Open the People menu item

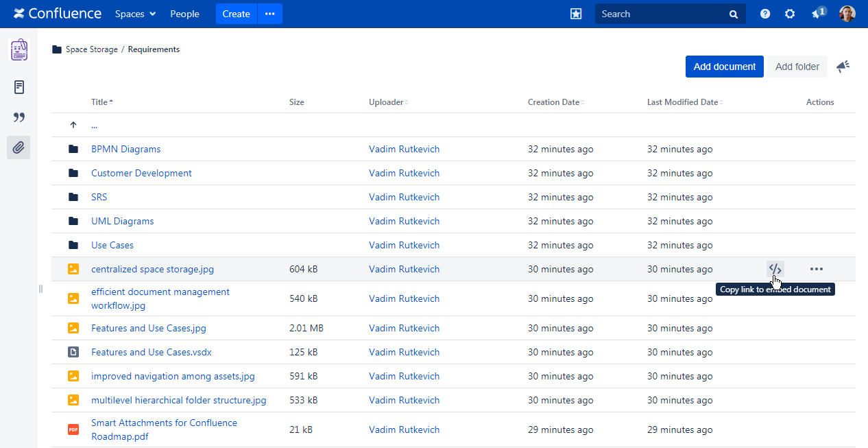[184, 14]
